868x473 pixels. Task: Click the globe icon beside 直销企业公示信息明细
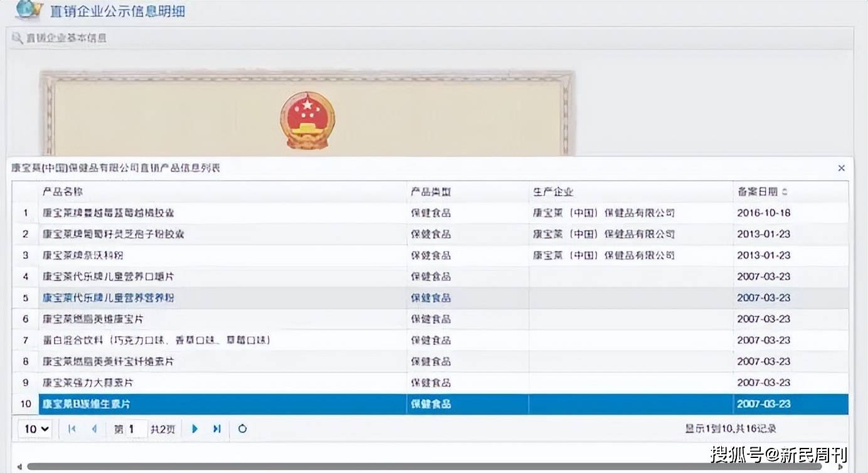coord(29,9)
